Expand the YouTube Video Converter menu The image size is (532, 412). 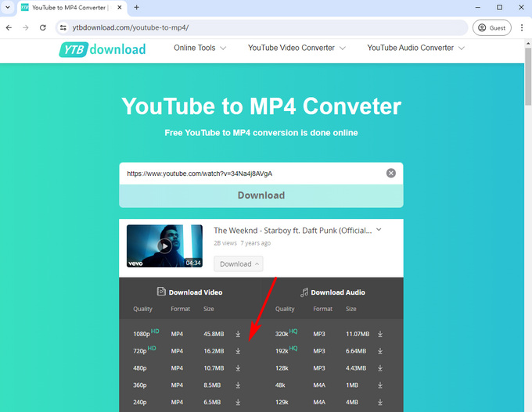(297, 48)
